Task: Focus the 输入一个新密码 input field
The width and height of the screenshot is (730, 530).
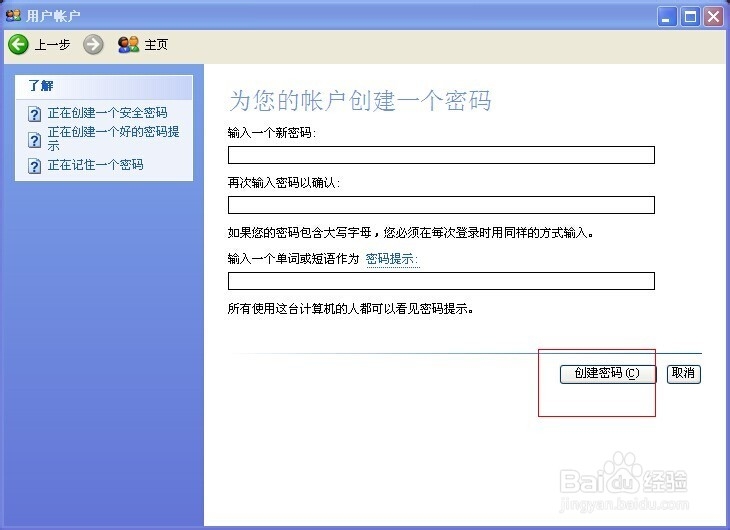Action: (x=441, y=155)
